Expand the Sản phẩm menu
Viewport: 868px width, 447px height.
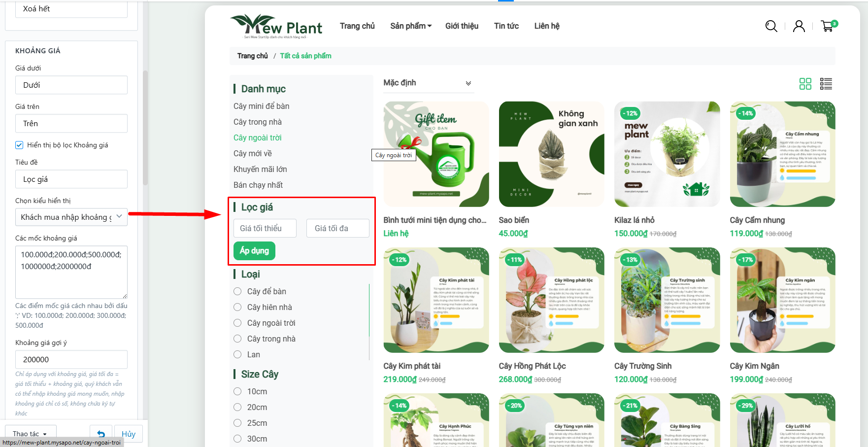tap(411, 26)
